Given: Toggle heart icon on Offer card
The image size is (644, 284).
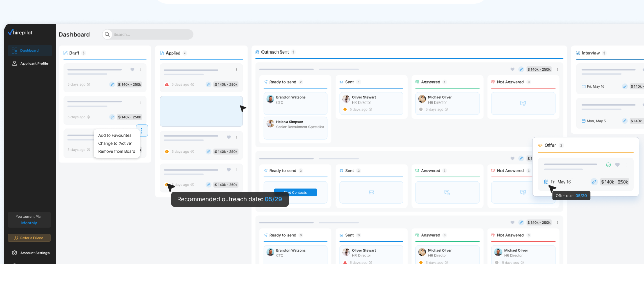Looking at the screenshot, I should [x=617, y=165].
